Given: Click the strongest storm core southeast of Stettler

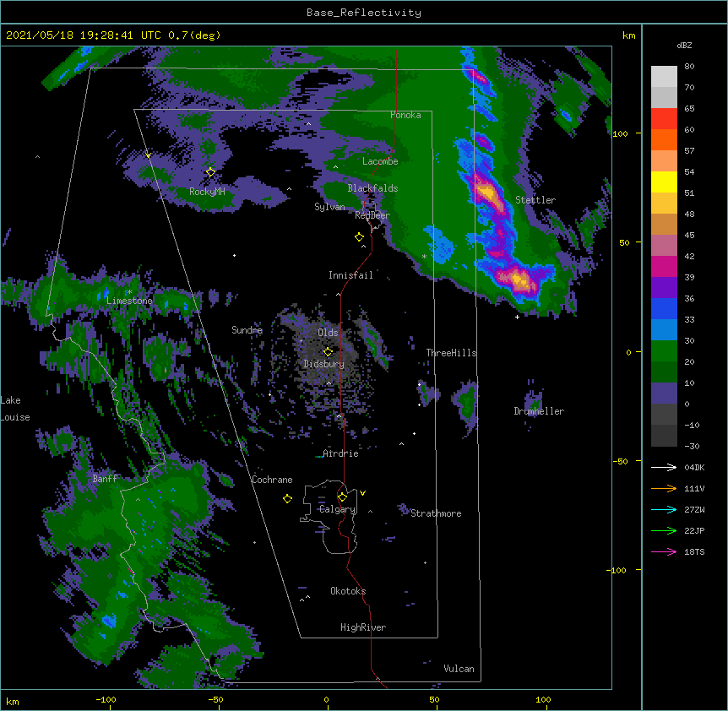Looking at the screenshot, I should [x=519, y=280].
